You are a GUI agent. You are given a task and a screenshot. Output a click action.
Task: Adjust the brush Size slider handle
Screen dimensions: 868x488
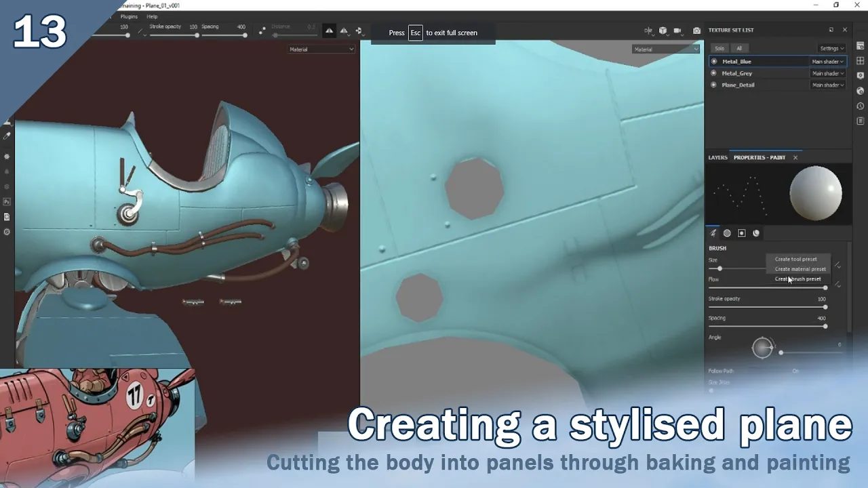click(x=719, y=268)
